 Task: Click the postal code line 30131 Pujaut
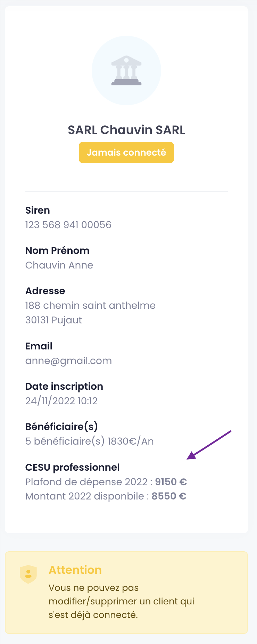point(54,320)
